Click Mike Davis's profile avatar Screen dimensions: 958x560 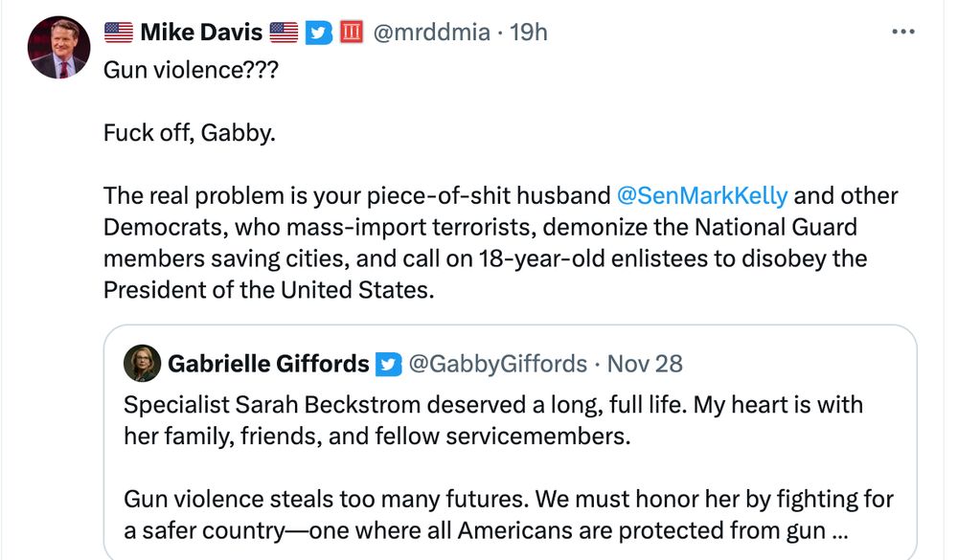58,47
